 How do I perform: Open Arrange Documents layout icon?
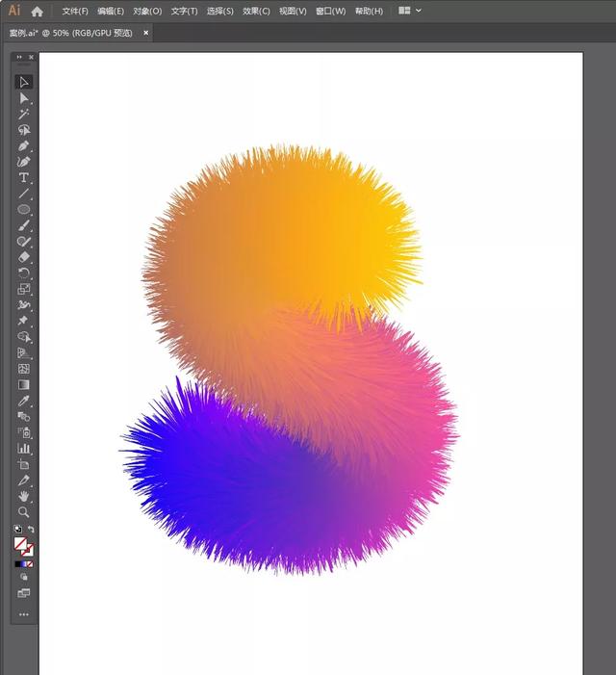pyautogui.click(x=404, y=11)
